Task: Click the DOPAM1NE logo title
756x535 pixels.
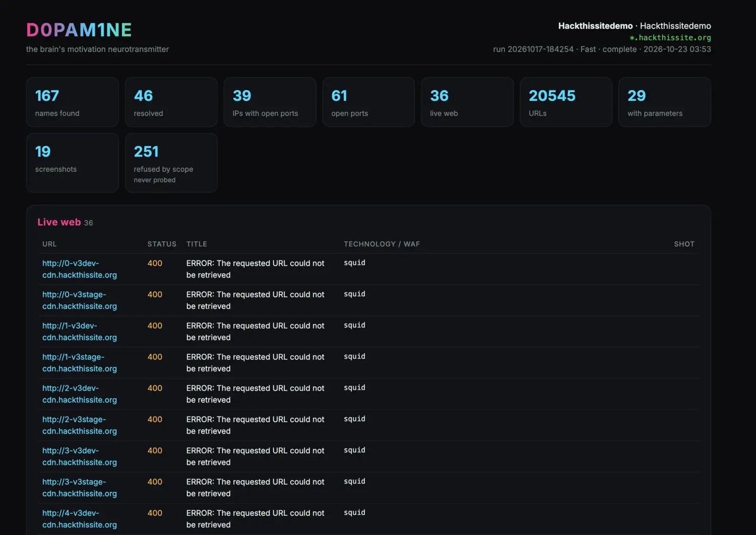Action: (x=79, y=30)
